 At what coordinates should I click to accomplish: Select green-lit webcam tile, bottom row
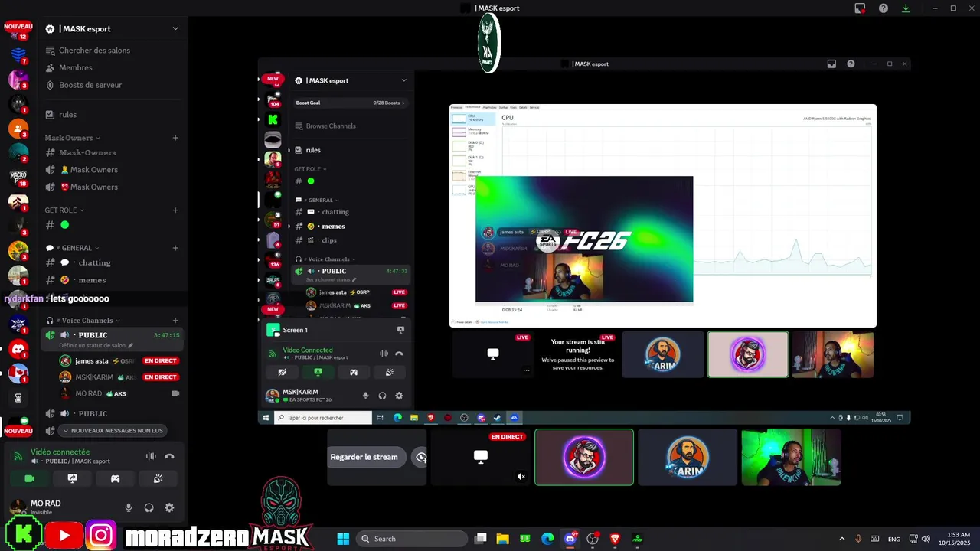point(791,457)
